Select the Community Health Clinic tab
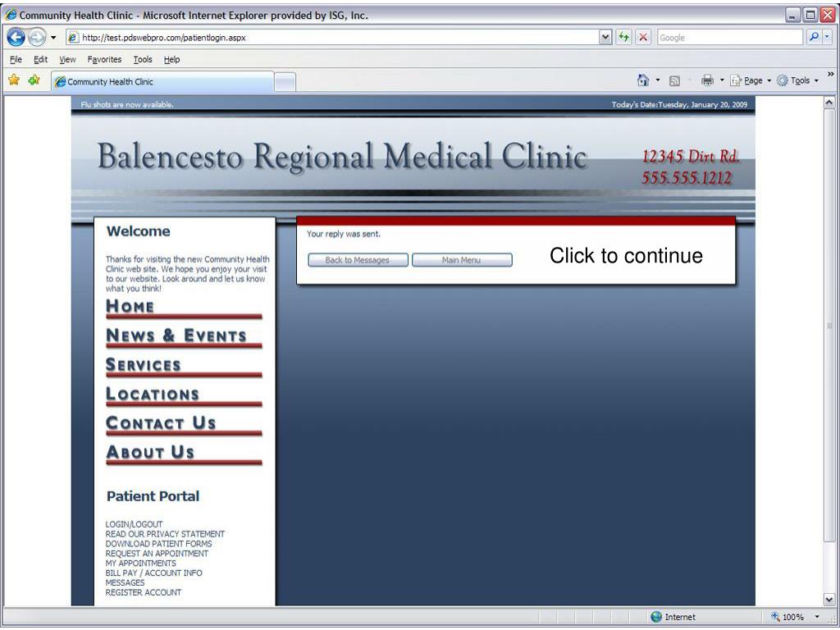 (x=162, y=81)
